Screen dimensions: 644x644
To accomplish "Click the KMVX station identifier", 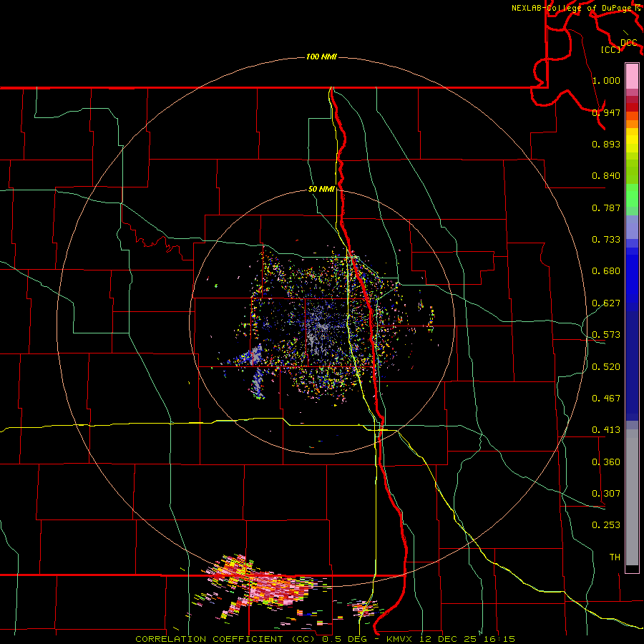I will pyautogui.click(x=399, y=639).
